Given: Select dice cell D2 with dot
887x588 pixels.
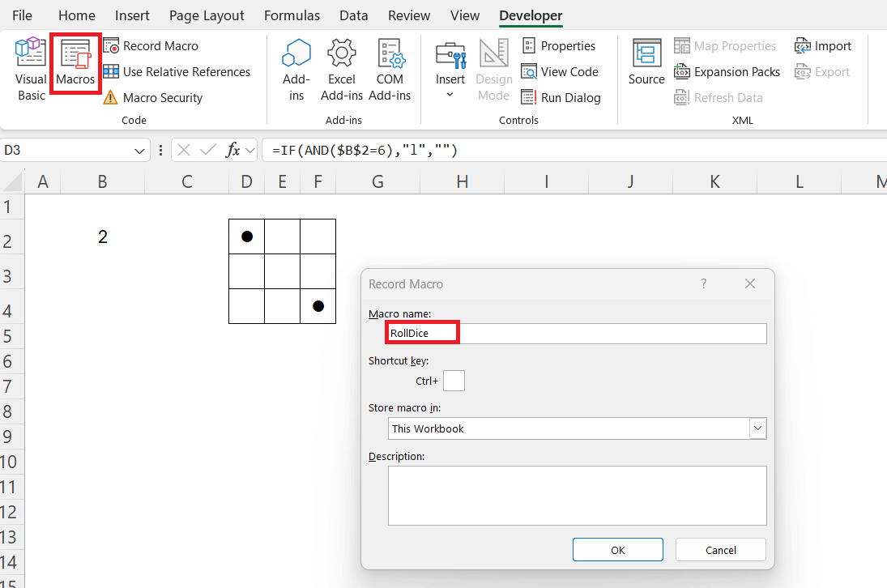Looking at the screenshot, I should click(246, 236).
